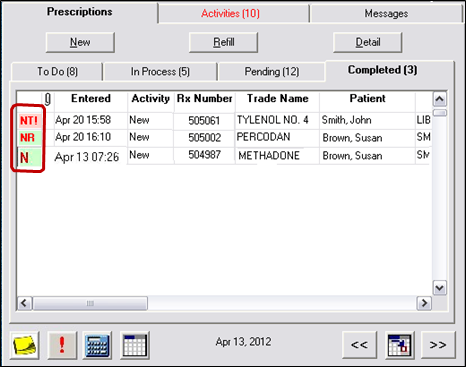Open the In Process (5) tab
This screenshot has height=367, width=466.
(x=160, y=71)
